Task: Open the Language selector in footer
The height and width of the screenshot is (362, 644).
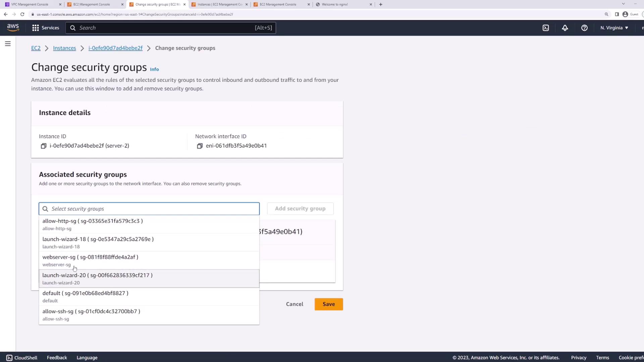Action: coord(87,358)
